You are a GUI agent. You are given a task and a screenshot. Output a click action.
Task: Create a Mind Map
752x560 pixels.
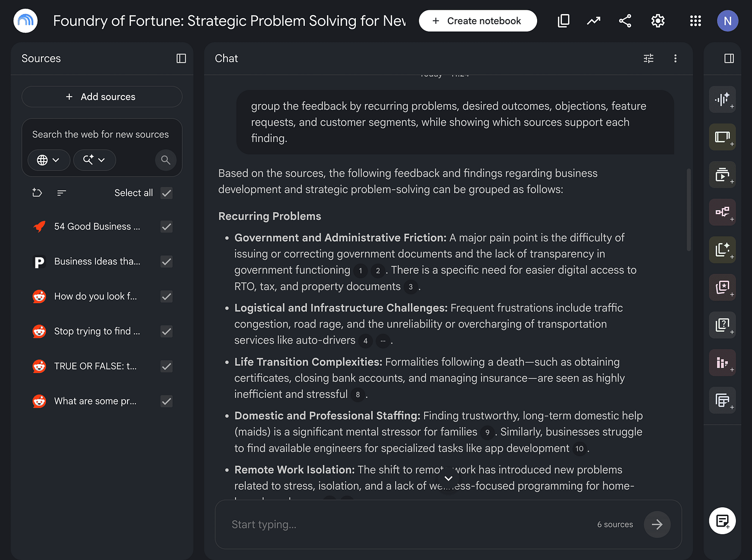[722, 212]
